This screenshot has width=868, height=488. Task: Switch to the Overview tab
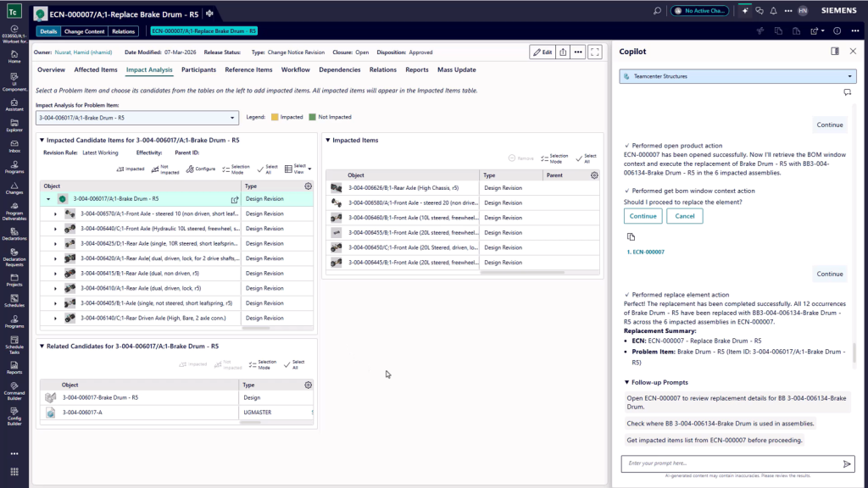(x=51, y=69)
